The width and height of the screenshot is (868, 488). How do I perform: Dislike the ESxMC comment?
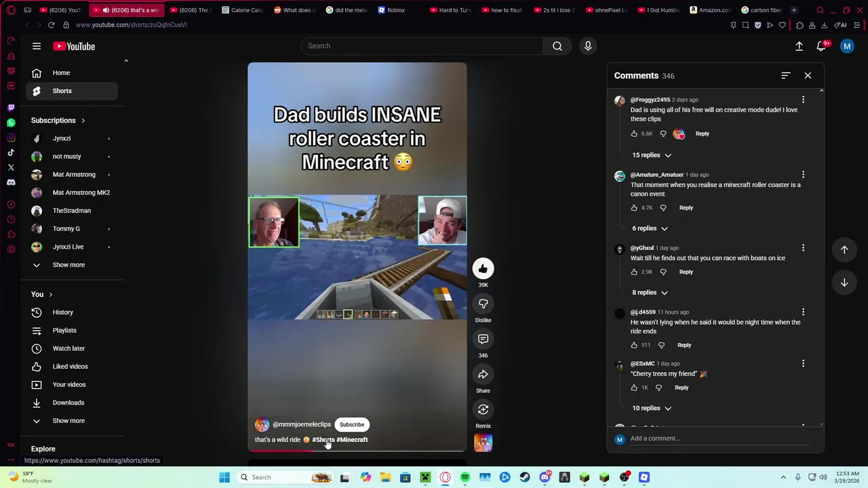coord(658,388)
